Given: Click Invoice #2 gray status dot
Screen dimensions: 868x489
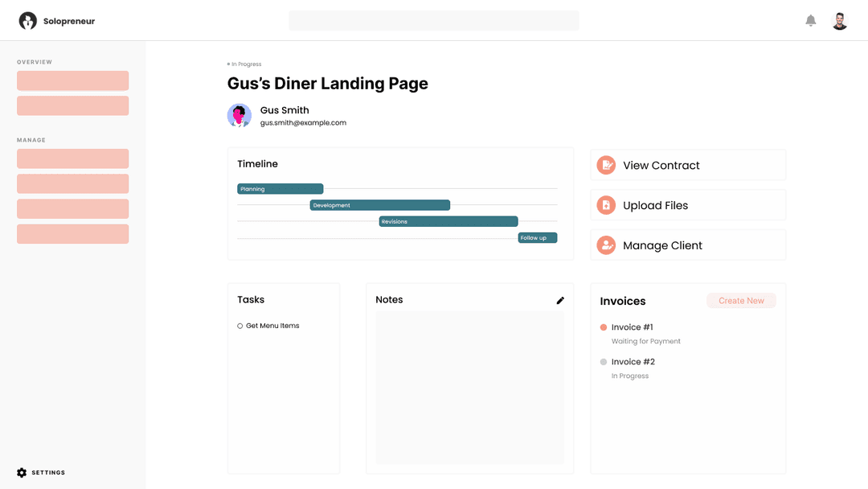Looking at the screenshot, I should [604, 362].
